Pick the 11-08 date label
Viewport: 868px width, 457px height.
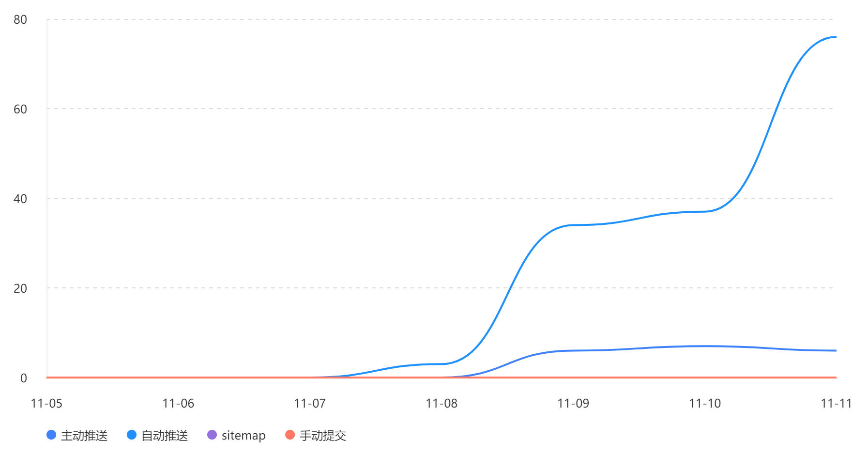[x=442, y=403]
